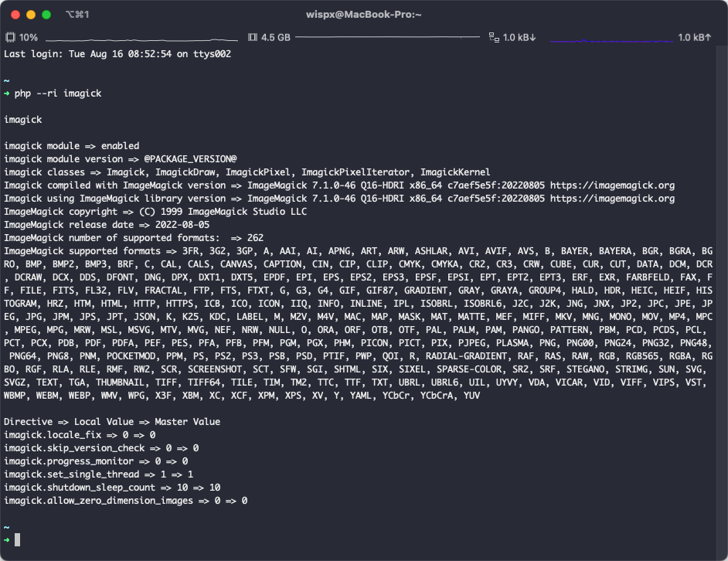This screenshot has width=728, height=561.
Task: Click the LABEL format name
Action: coord(250,317)
